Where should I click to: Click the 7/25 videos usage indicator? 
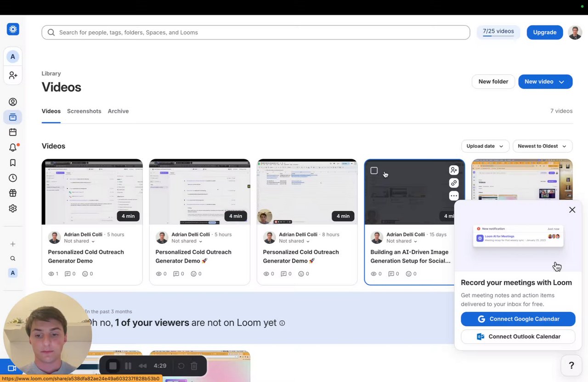498,32
